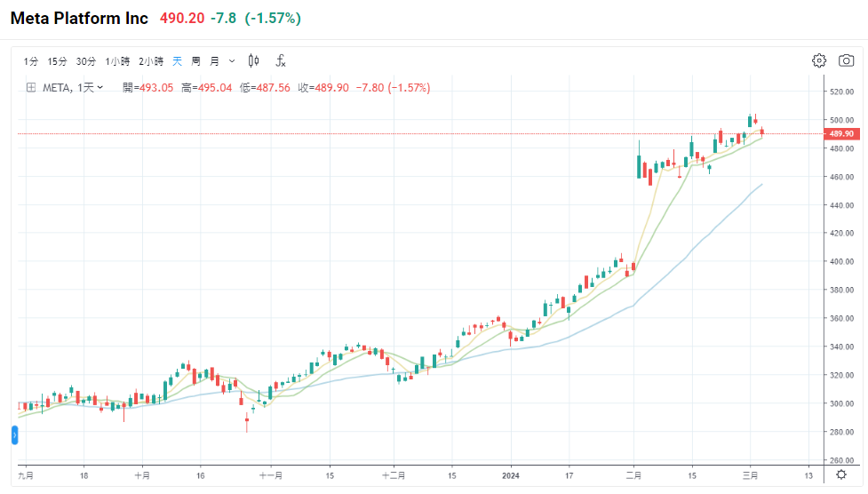Image resolution: width=868 pixels, height=494 pixels.
Task: Select the 15分 interval
Action: pos(57,61)
